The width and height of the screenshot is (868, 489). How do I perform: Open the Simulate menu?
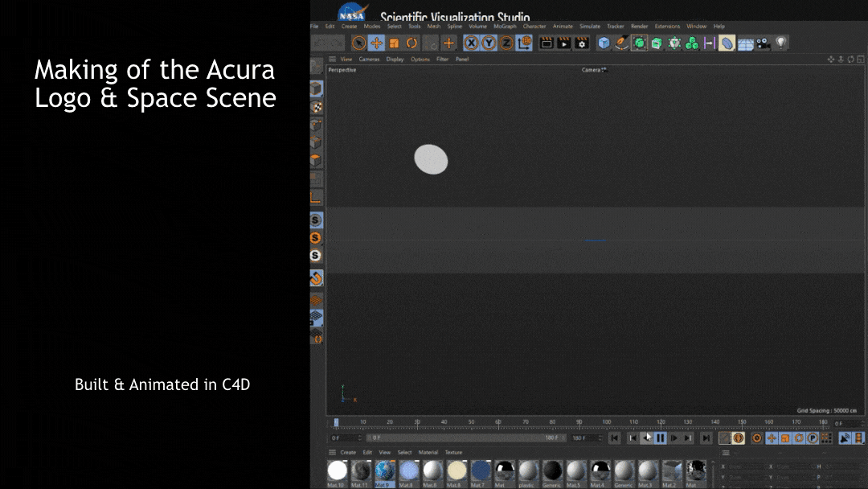590,26
